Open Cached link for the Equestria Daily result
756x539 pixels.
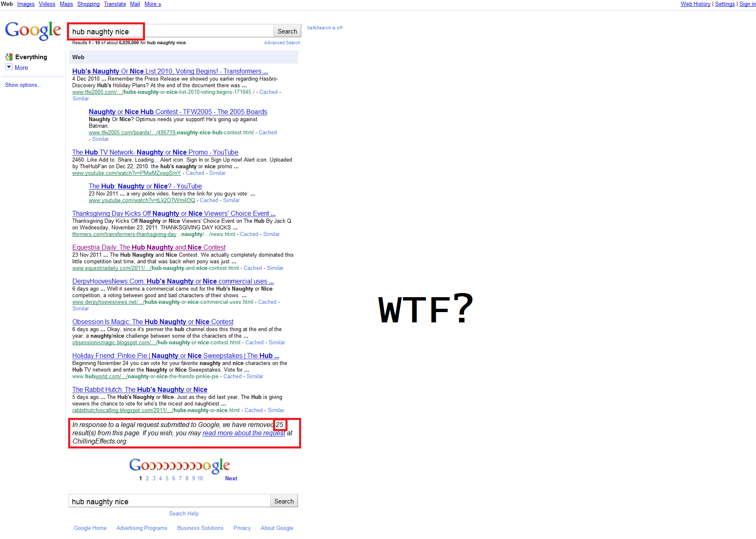253,268
